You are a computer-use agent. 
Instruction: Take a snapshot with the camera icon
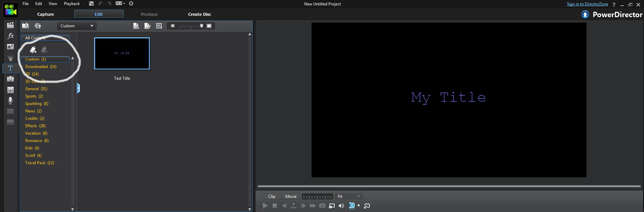pos(322,206)
